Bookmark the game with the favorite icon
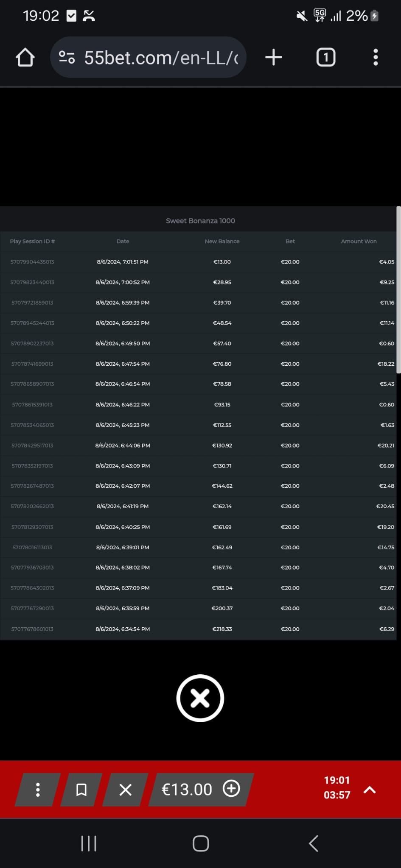 (x=81, y=790)
